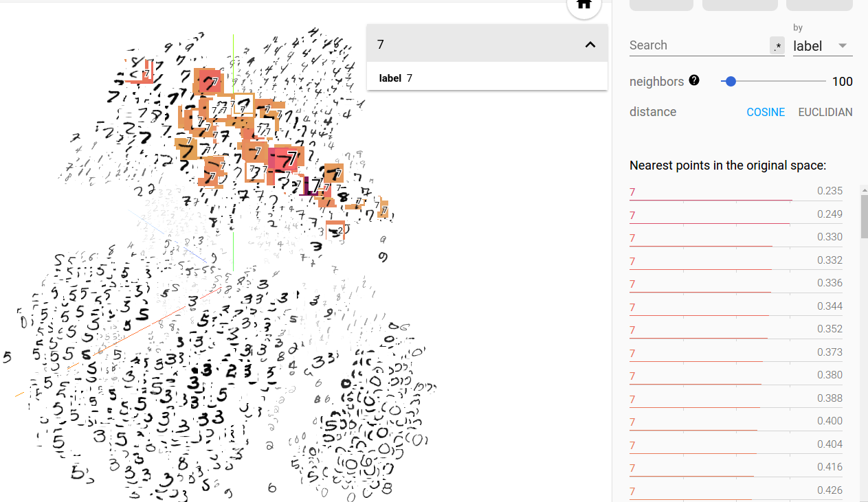This screenshot has height=502, width=868.
Task: Switch distance metric to EUCLIDIAN
Action: [x=825, y=112]
